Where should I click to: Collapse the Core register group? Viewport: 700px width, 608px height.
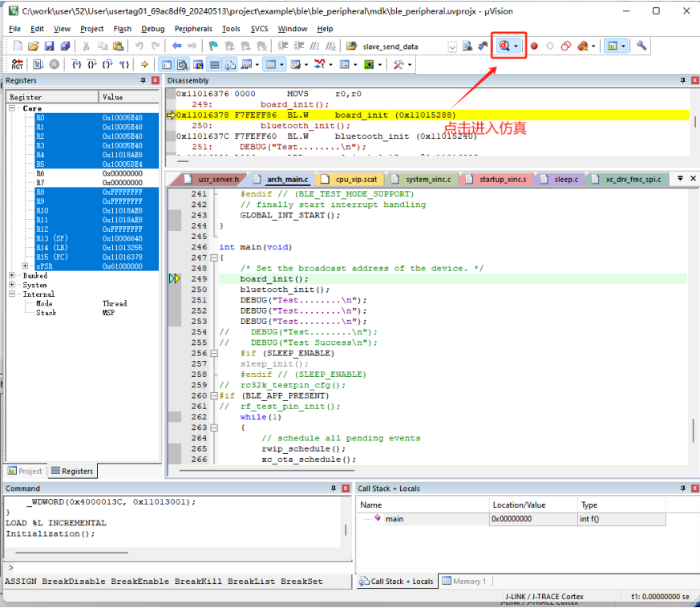12,108
